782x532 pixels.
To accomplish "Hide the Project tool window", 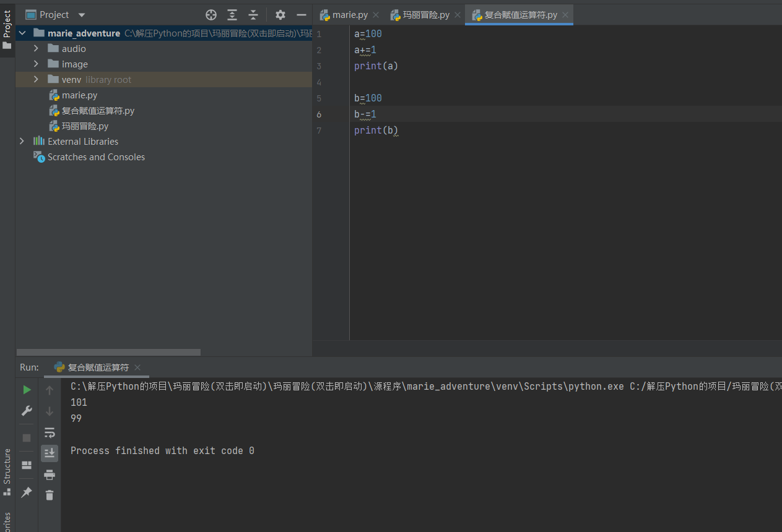I will pos(302,15).
